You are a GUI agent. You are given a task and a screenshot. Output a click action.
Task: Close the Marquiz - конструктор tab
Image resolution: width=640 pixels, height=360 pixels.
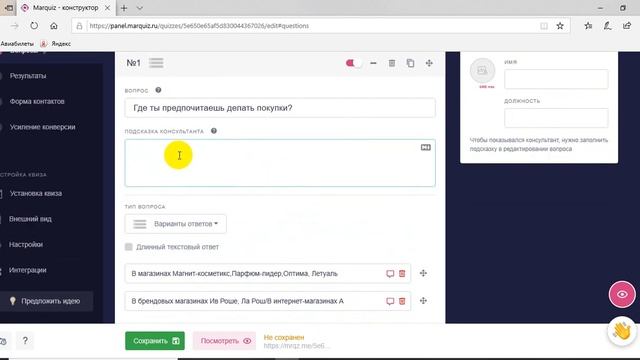[x=107, y=8]
